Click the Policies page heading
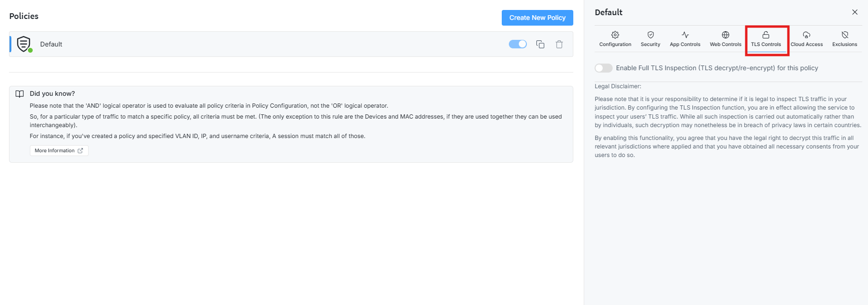The image size is (868, 305). [x=24, y=16]
